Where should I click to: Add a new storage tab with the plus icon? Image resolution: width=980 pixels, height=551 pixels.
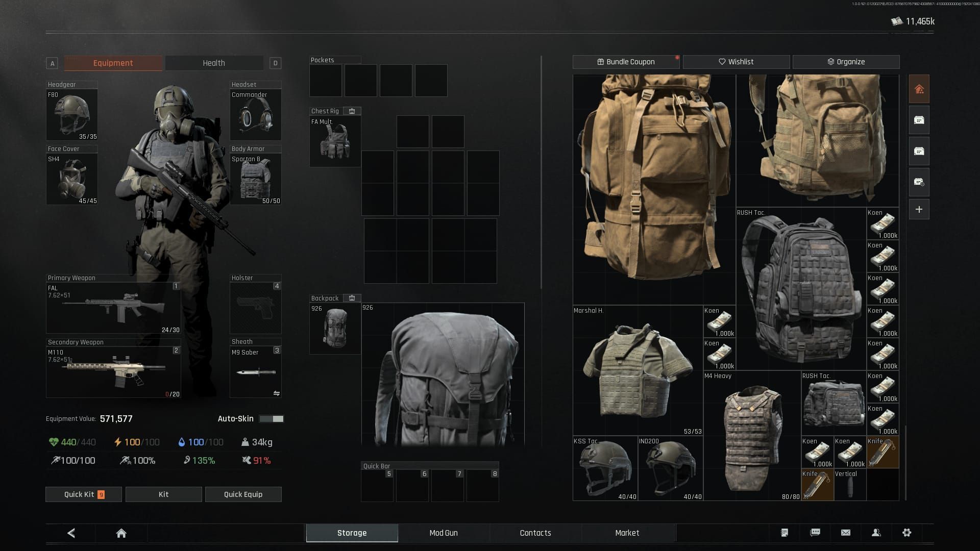(919, 209)
